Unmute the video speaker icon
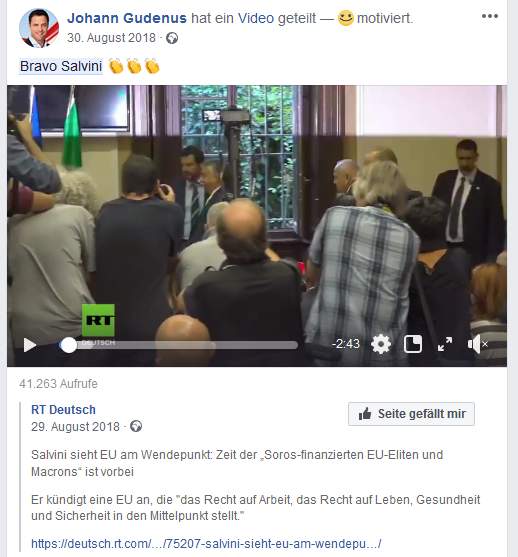Viewport: 518px width, 557px height. coord(477,344)
